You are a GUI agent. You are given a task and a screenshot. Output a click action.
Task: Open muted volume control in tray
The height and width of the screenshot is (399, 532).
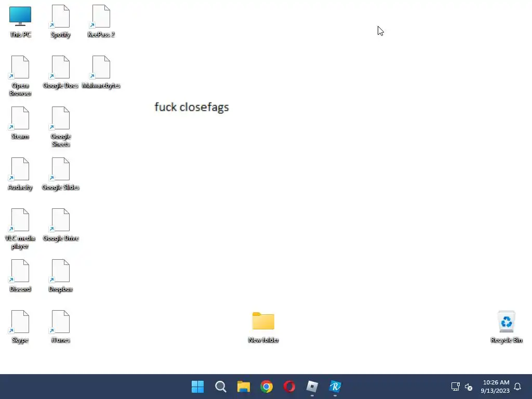pyautogui.click(x=469, y=387)
